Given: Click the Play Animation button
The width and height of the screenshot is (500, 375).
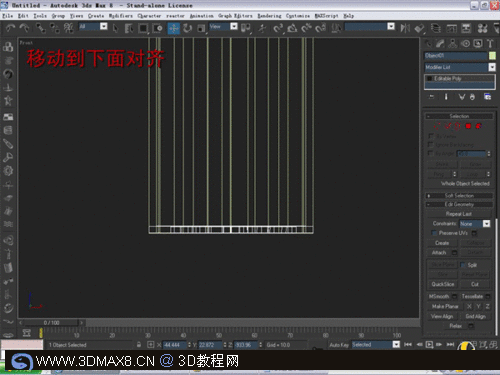Looking at the screenshot, I should point(429,344).
